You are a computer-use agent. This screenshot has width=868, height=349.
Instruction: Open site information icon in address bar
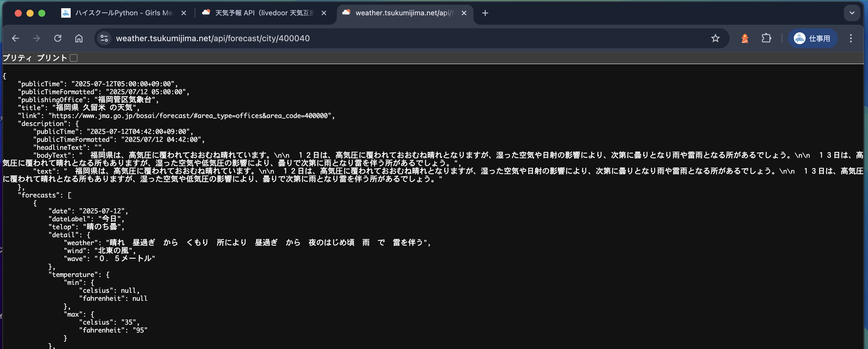click(104, 39)
